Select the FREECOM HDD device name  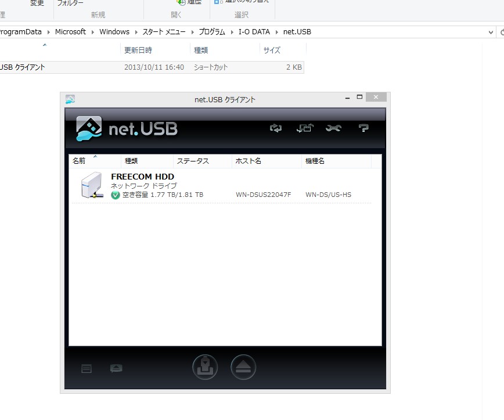pyautogui.click(x=142, y=177)
